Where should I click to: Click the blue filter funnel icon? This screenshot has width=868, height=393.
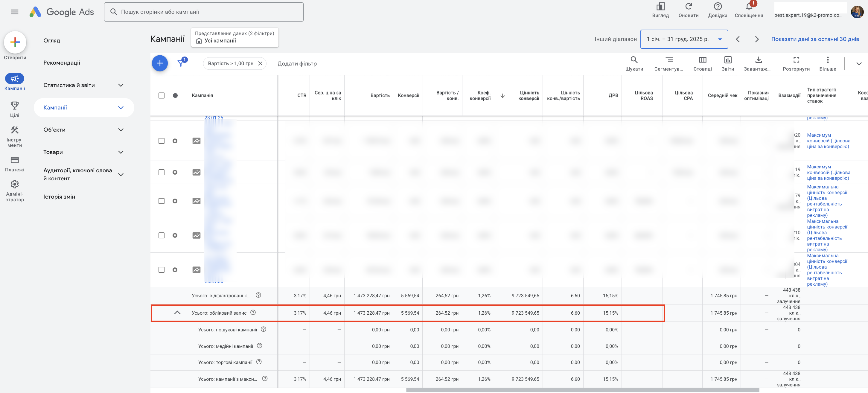(181, 63)
